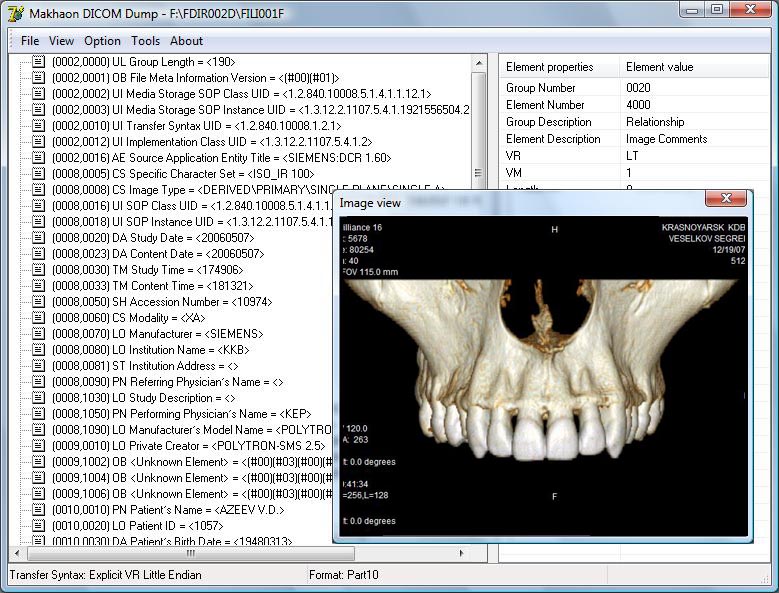
Task: Click the document icon beside Group Length element
Action: click(39, 61)
